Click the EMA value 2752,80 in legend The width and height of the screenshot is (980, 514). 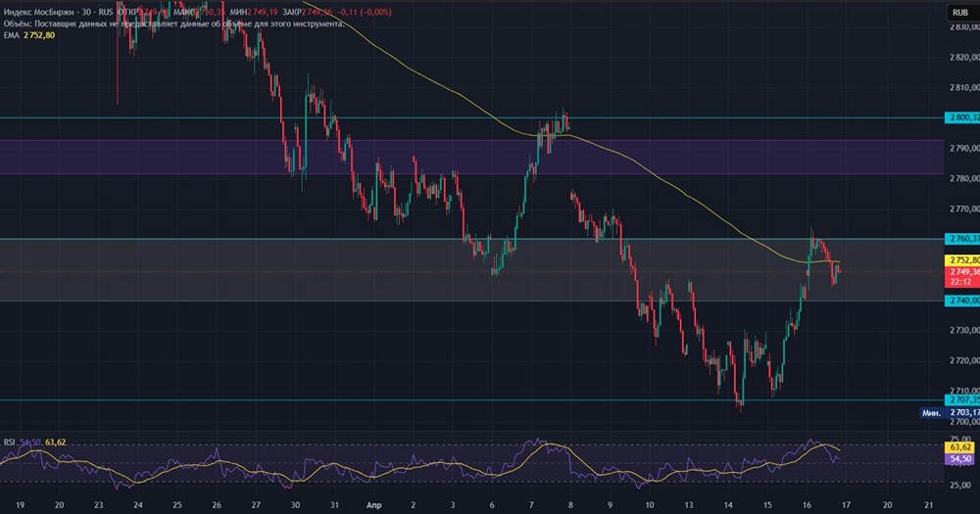[x=39, y=35]
